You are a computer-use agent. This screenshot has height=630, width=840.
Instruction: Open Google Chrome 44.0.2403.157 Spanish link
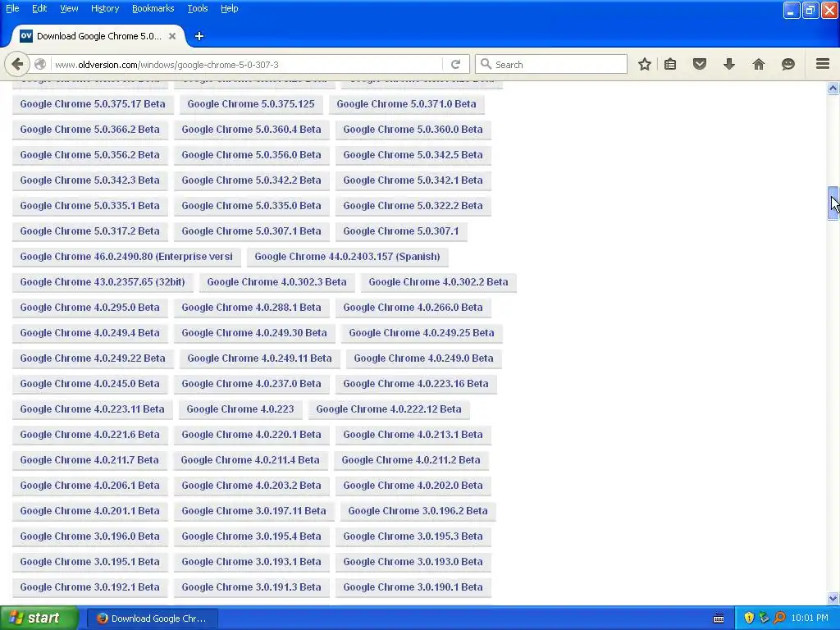click(x=348, y=257)
